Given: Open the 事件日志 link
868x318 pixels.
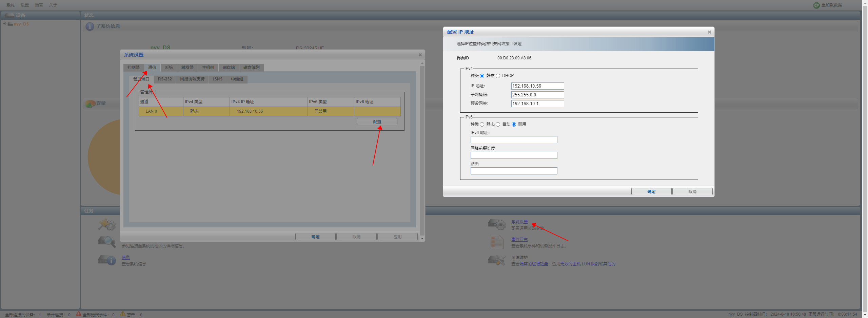Looking at the screenshot, I should 519,240.
